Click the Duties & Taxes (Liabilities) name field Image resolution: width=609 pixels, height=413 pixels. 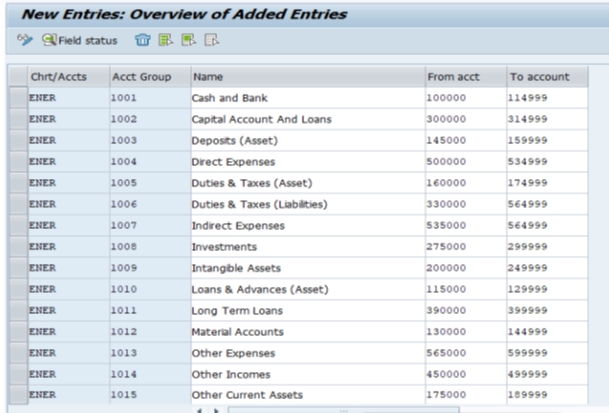308,204
